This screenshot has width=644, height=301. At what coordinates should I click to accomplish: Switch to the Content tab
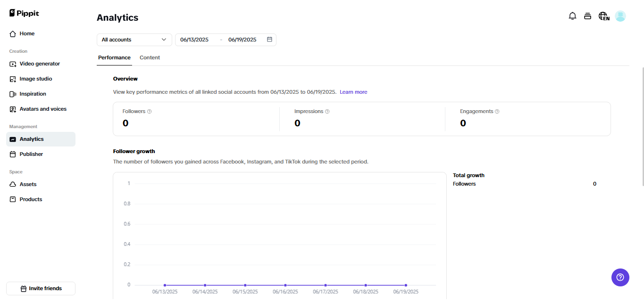pyautogui.click(x=150, y=57)
